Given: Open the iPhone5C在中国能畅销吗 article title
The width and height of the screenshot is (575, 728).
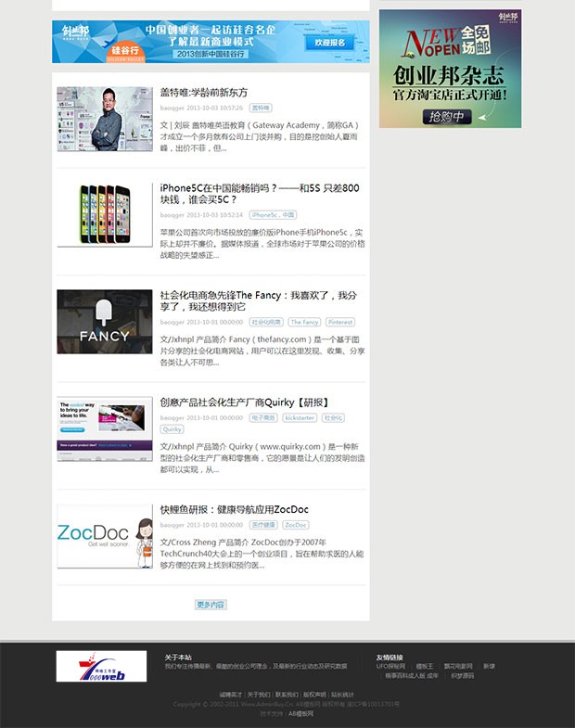Looking at the screenshot, I should pyautogui.click(x=260, y=194).
